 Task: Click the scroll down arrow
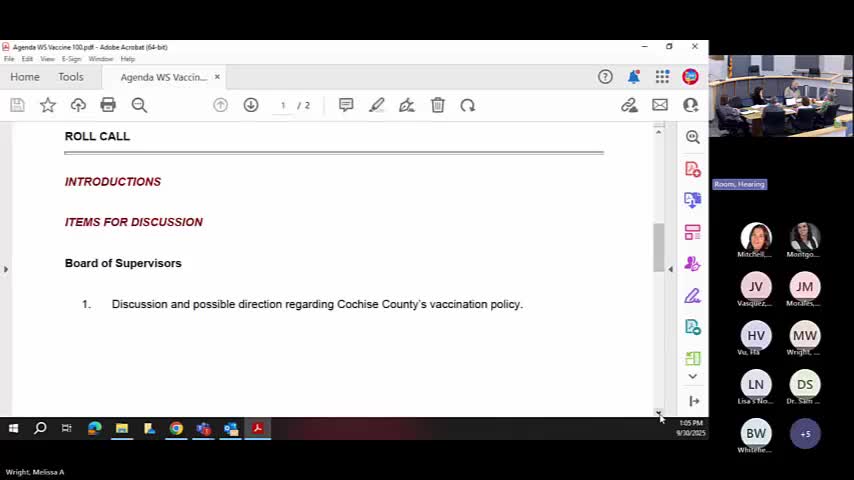(659, 412)
